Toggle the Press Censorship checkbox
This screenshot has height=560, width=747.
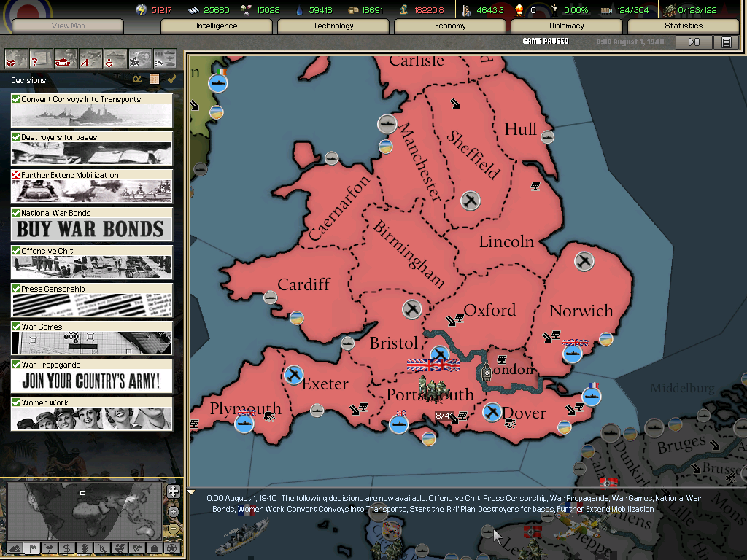click(x=16, y=289)
